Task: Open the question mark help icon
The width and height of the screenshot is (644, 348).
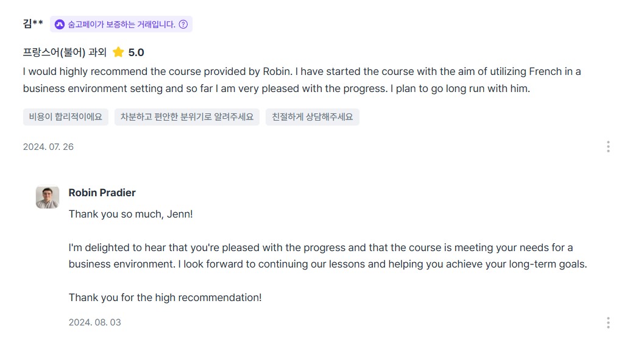Action: (183, 24)
